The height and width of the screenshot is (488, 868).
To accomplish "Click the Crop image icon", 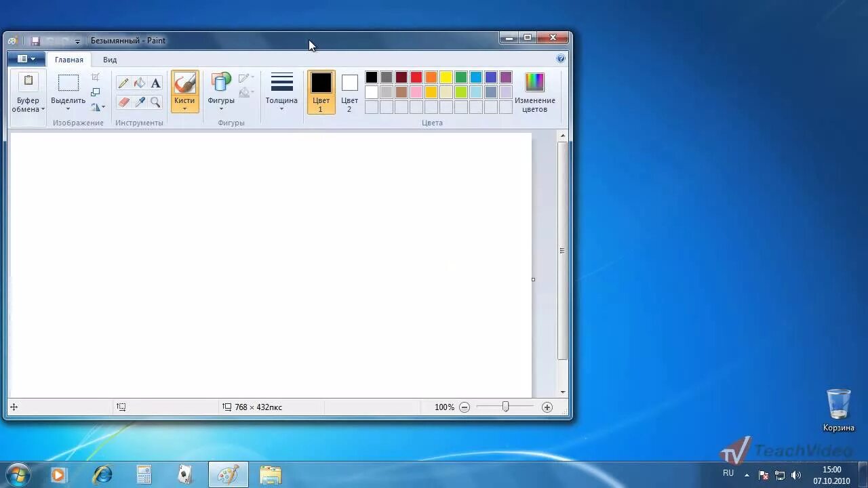I will (96, 77).
